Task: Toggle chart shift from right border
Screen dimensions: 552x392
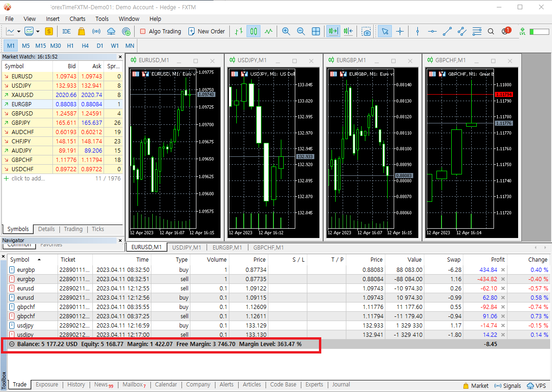Action: pyautogui.click(x=348, y=32)
